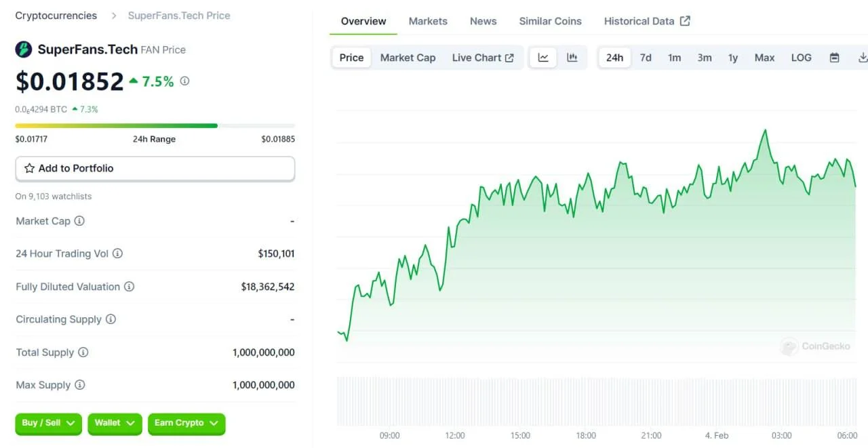The width and height of the screenshot is (868, 448).
Task: Select the 7d time range
Action: [646, 58]
